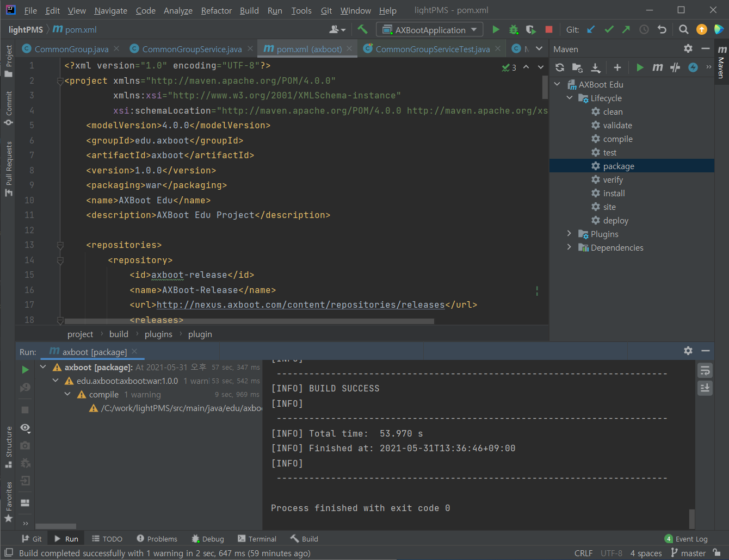Open Problems tool window
This screenshot has height=560, width=729.
157,539
